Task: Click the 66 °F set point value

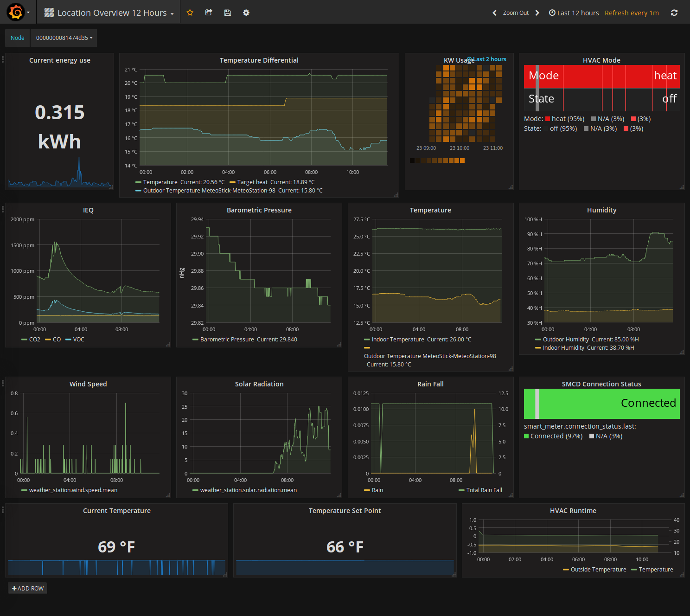Action: click(345, 547)
